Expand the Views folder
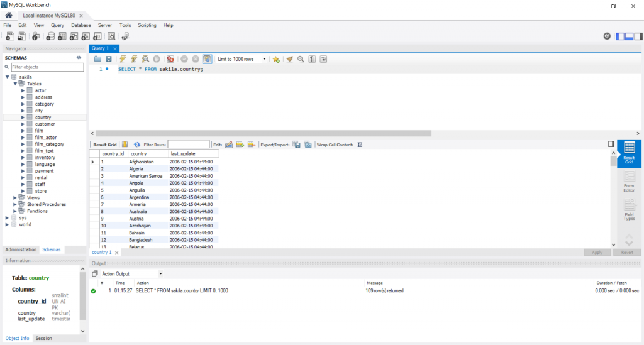 pos(15,198)
